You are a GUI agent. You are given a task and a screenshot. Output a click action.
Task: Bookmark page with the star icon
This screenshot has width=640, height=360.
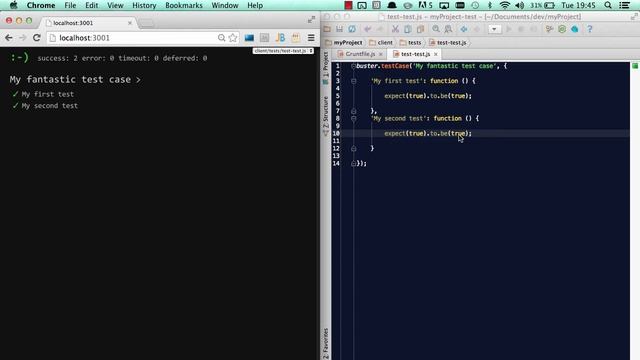tap(233, 38)
